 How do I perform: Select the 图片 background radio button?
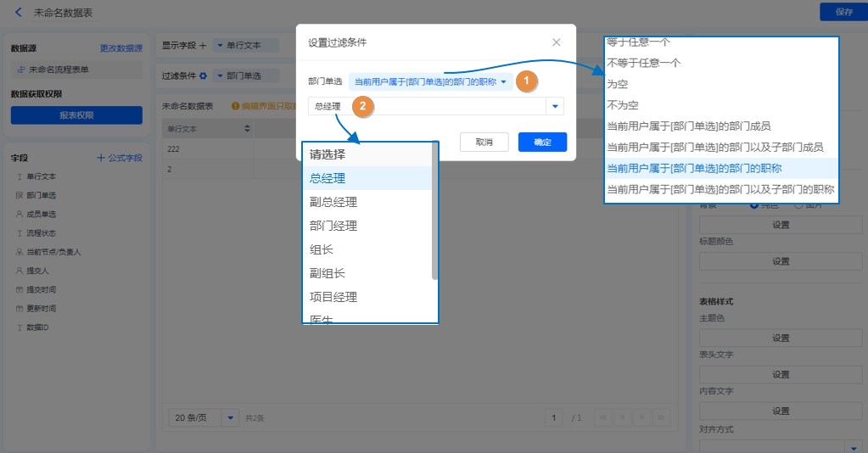(x=798, y=205)
